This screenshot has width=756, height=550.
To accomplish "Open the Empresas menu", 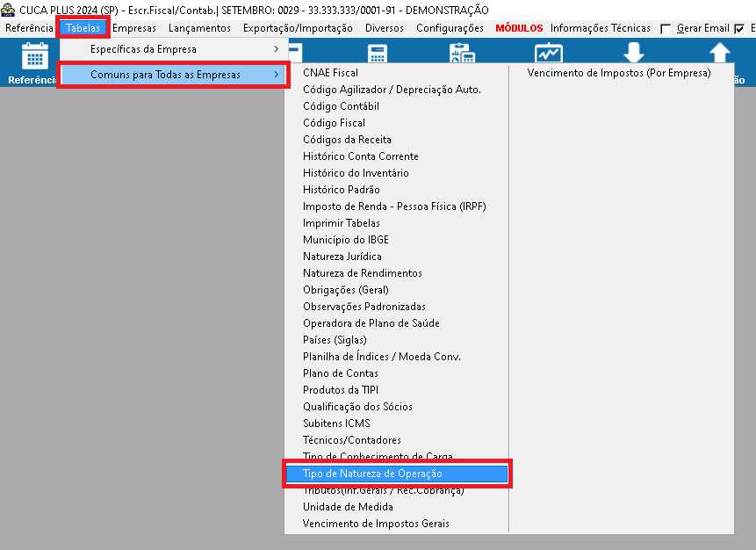I will coord(134,28).
